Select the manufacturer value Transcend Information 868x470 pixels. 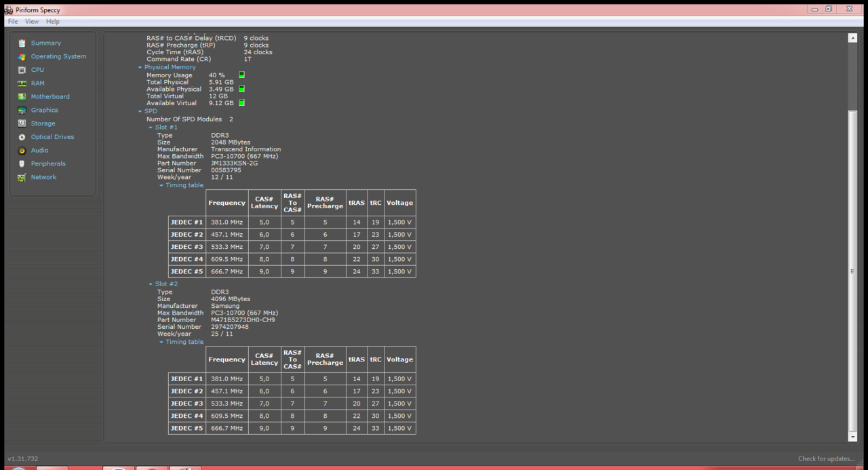(x=245, y=149)
